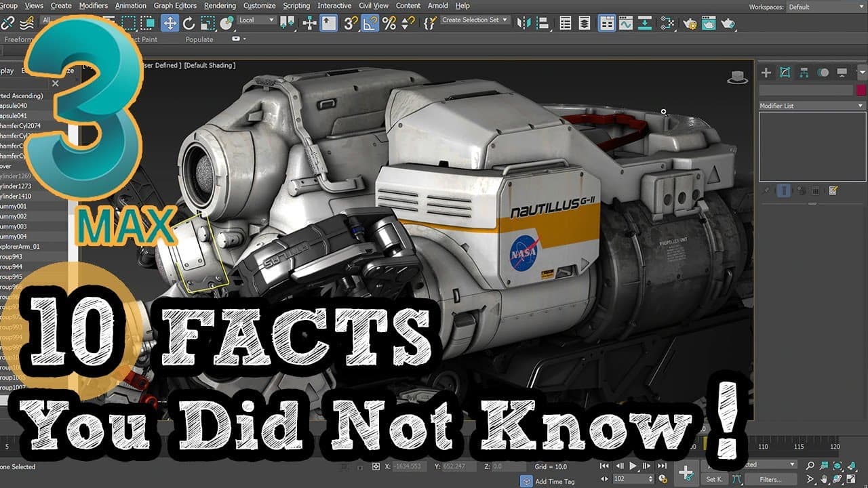Select the Move transform tool
Screen dimensions: 868x488
pos(170,23)
